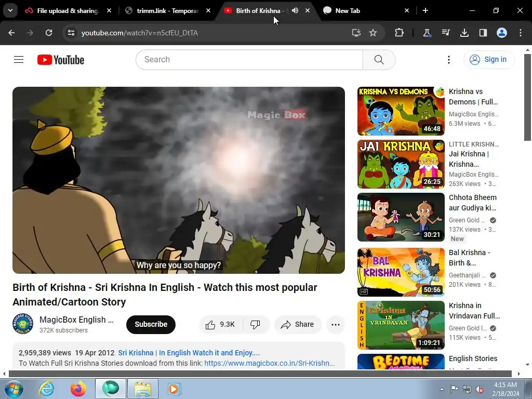Viewport: 532px width, 399px height.
Task: Toggle the browser side panel
Action: coord(483,33)
